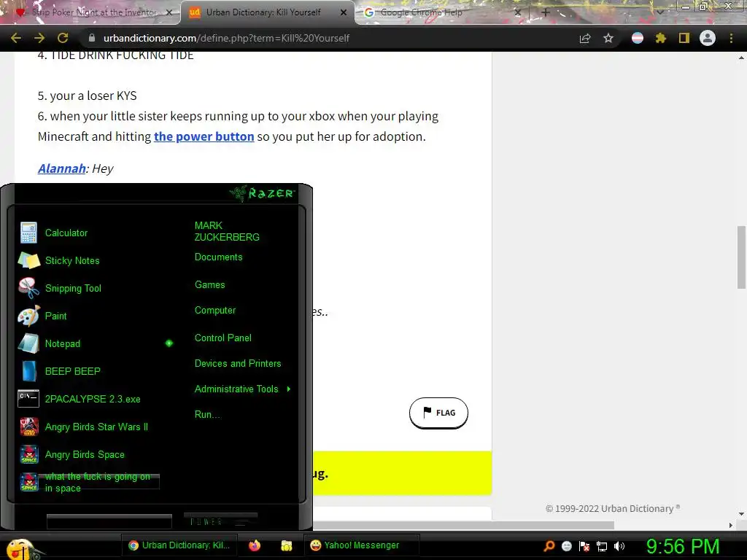
Task: Open Control Panel entry
Action: [x=223, y=338]
